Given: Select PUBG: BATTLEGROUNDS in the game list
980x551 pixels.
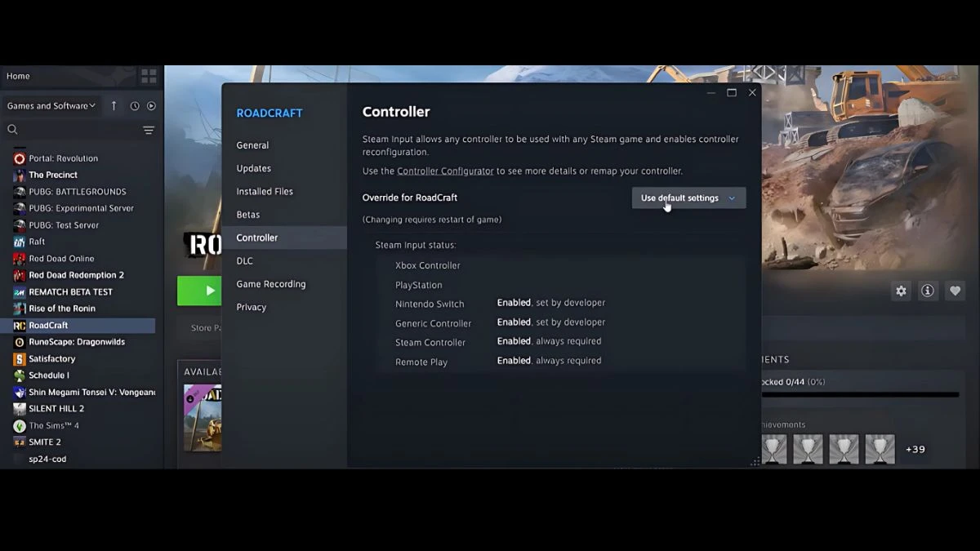Looking at the screenshot, I should [x=78, y=192].
